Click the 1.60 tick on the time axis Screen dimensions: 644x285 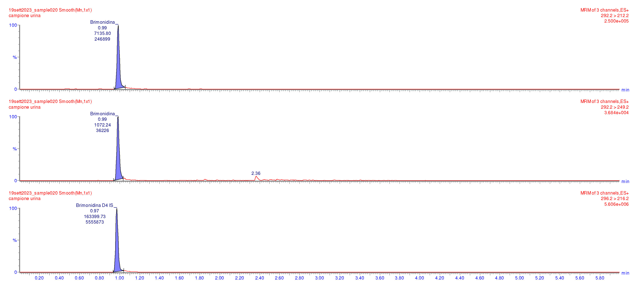179,278
